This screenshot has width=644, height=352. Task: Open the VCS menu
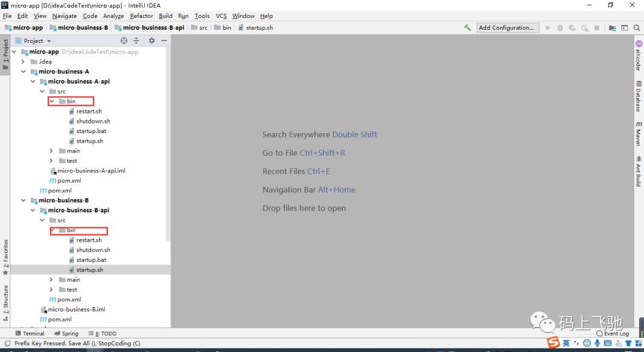tap(221, 16)
